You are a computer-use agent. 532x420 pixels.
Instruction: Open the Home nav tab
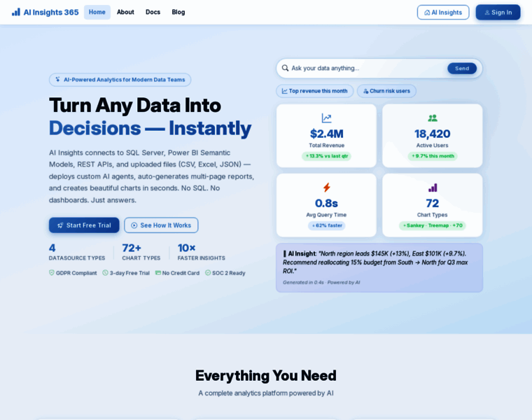coord(97,12)
